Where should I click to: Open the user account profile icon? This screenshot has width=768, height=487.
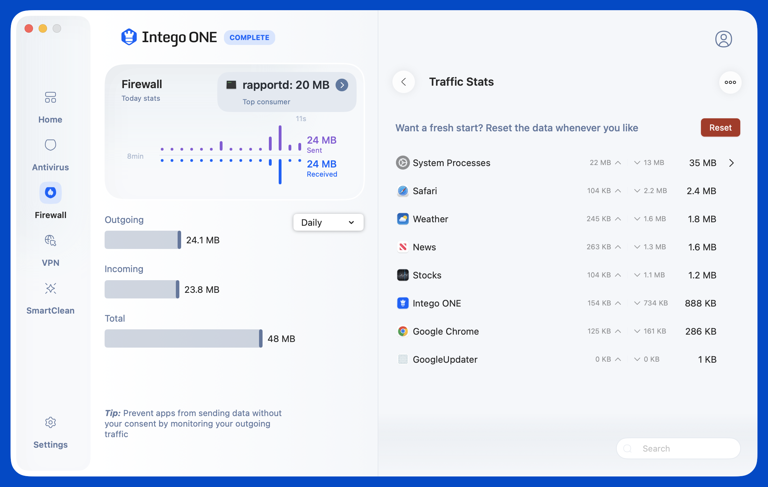pos(723,39)
